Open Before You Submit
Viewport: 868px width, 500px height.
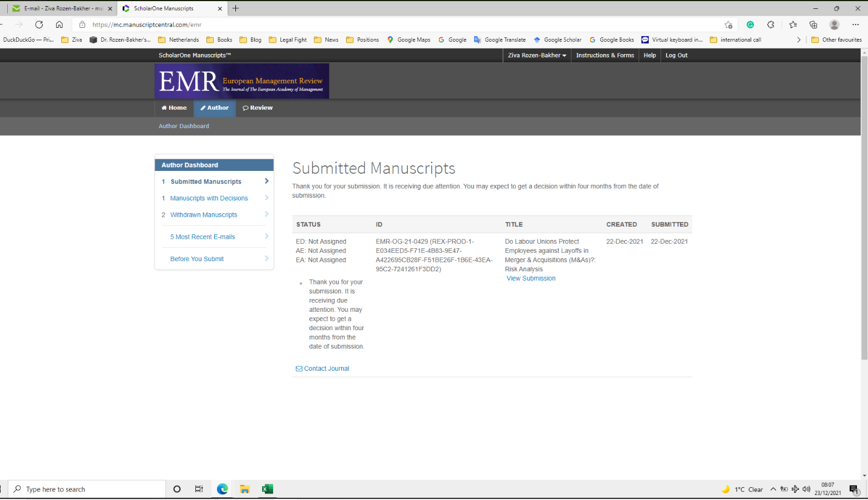[x=197, y=259]
